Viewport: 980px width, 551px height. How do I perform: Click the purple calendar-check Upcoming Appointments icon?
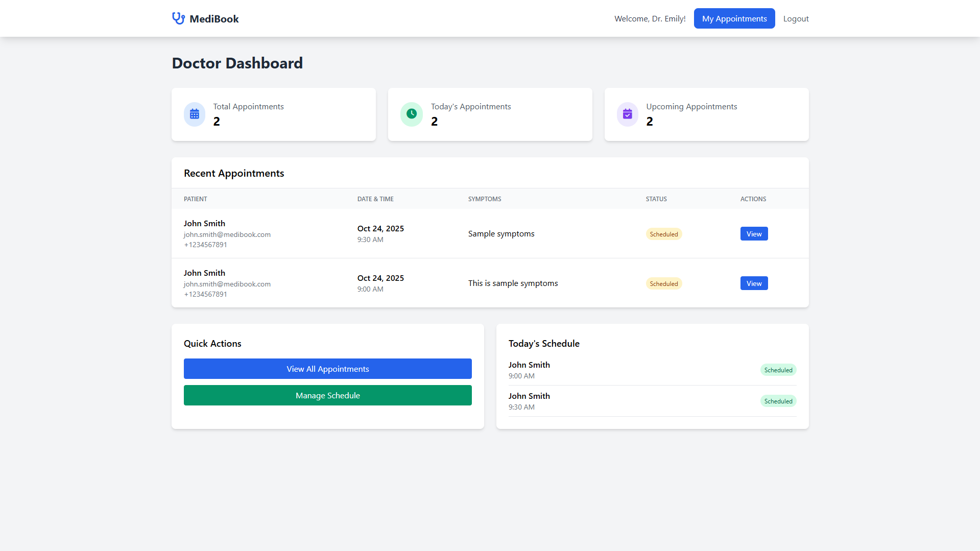coord(628,114)
